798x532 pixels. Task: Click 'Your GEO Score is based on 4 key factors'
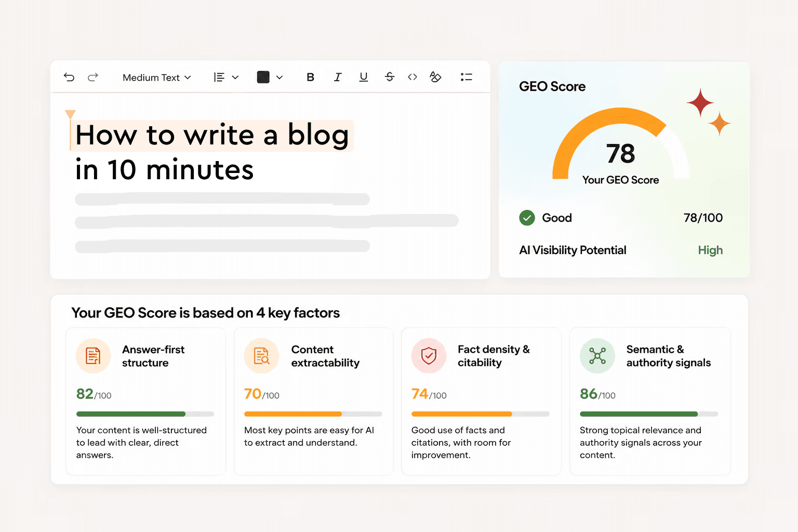pos(205,313)
